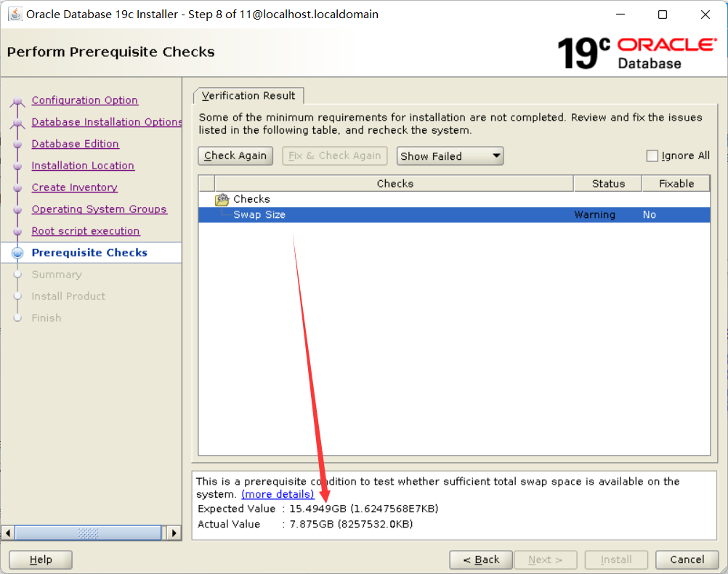Open Root script execution step

coord(86,231)
